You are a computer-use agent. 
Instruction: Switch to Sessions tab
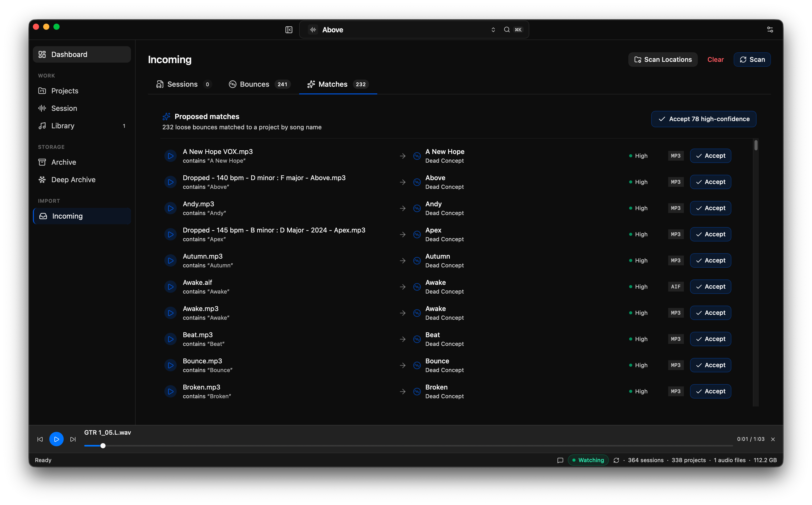click(184, 84)
